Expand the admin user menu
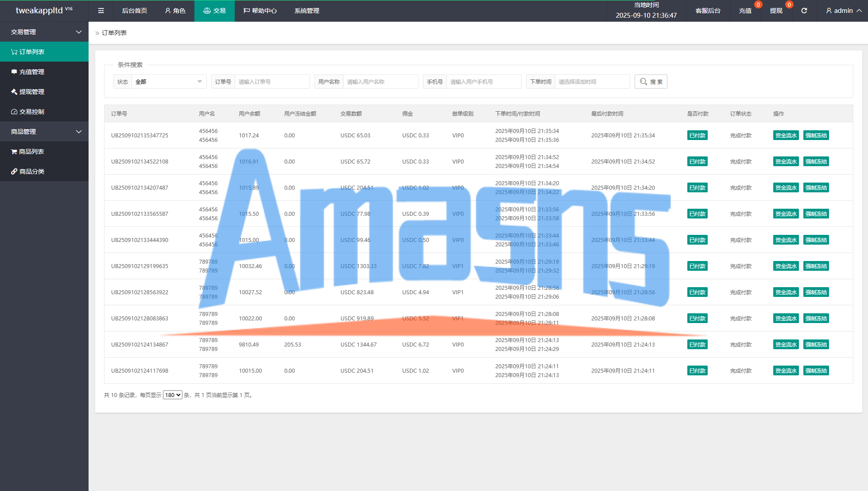The height and width of the screenshot is (491, 868). pos(844,11)
